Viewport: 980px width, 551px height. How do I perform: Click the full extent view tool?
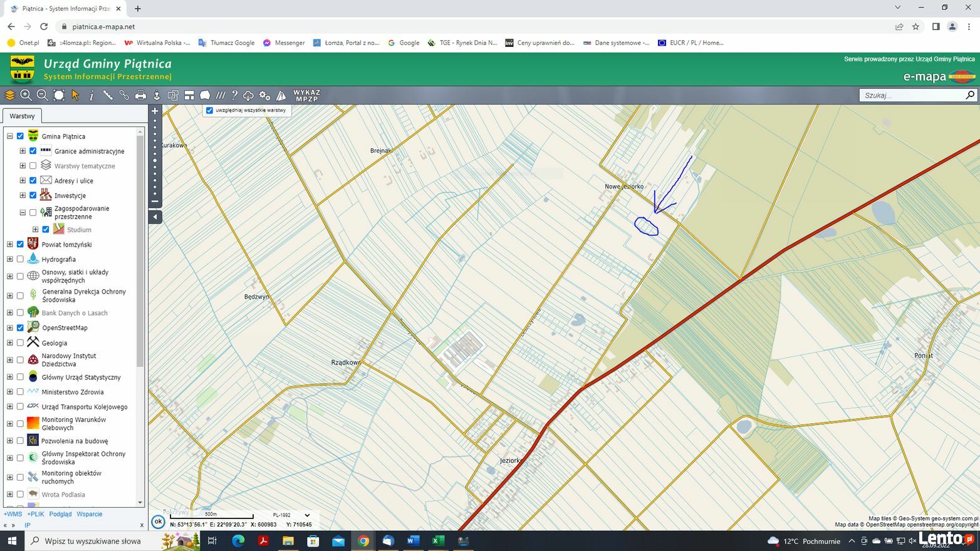[x=59, y=95]
